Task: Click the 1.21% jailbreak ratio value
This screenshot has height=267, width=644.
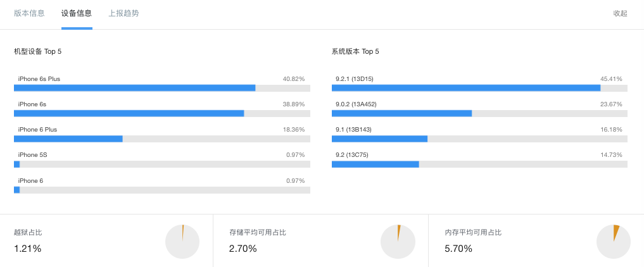Action: click(28, 249)
